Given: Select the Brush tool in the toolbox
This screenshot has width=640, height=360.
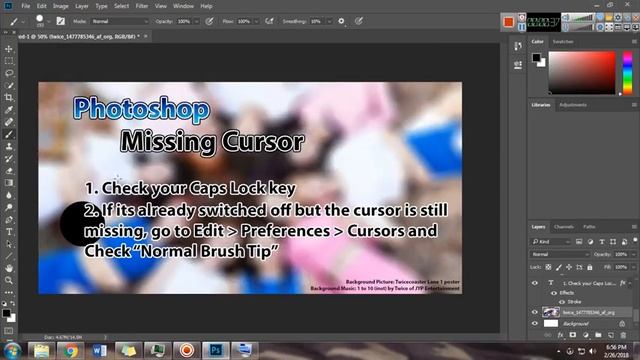Looking at the screenshot, I should pyautogui.click(x=9, y=134).
